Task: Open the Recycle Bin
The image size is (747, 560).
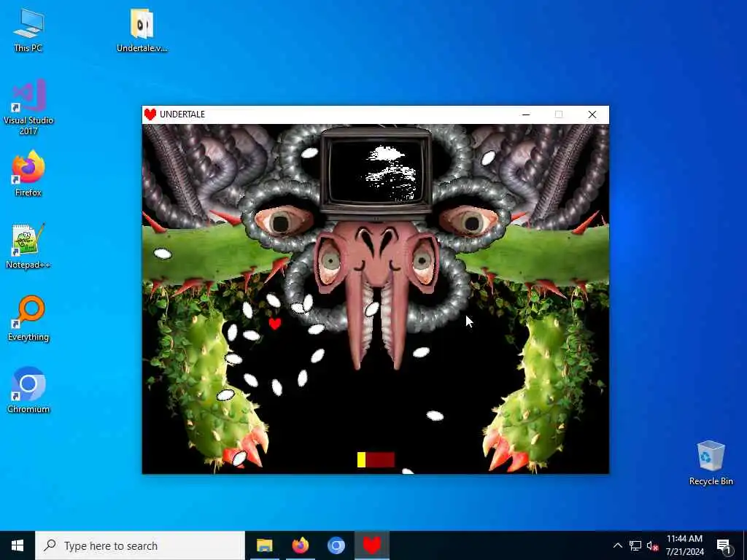Action: tap(711, 463)
